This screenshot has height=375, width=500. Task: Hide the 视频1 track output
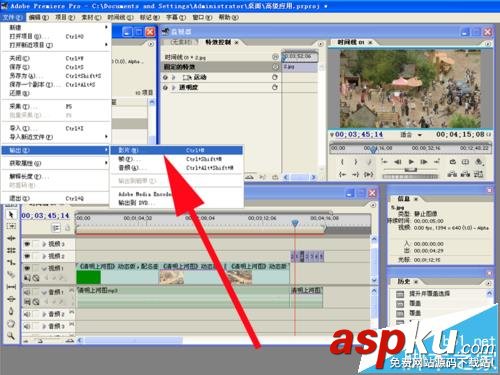pos(27,268)
